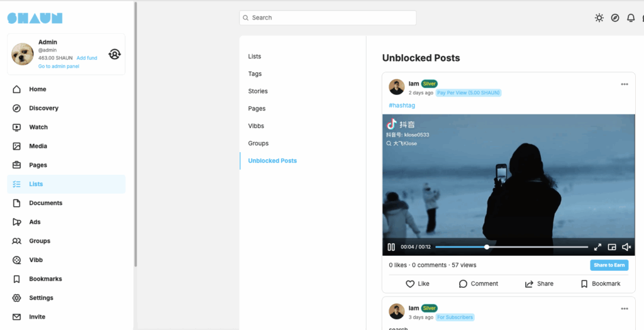Click the video progress slider

(512, 247)
